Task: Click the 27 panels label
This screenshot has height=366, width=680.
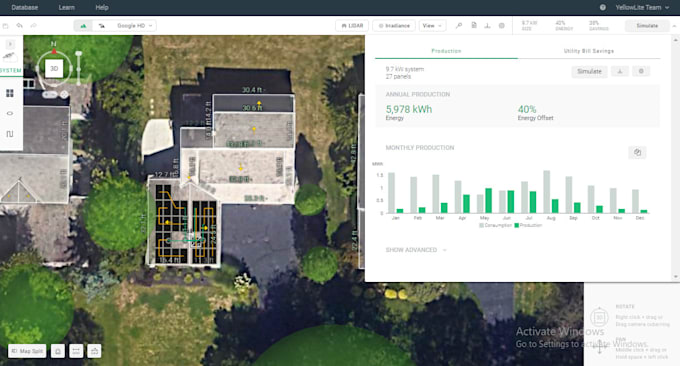Action: (x=398, y=76)
